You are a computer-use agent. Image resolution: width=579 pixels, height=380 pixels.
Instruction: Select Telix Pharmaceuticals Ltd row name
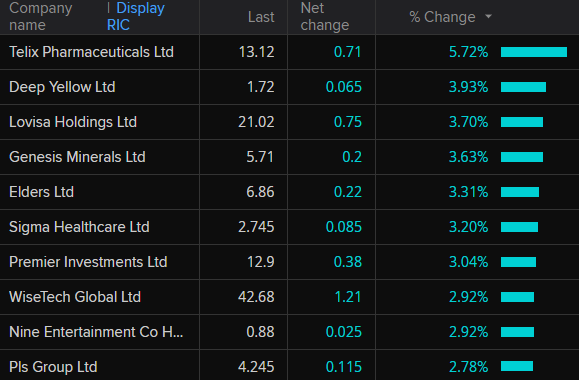tap(91, 52)
